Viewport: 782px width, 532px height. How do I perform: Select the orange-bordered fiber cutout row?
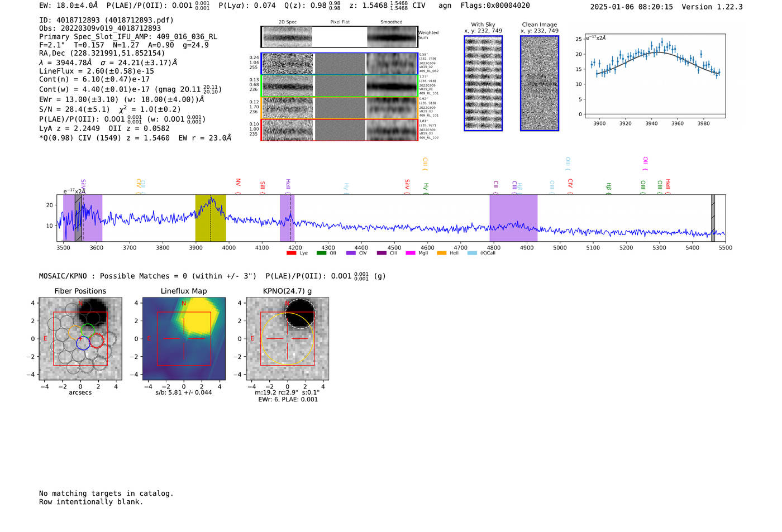[339, 108]
